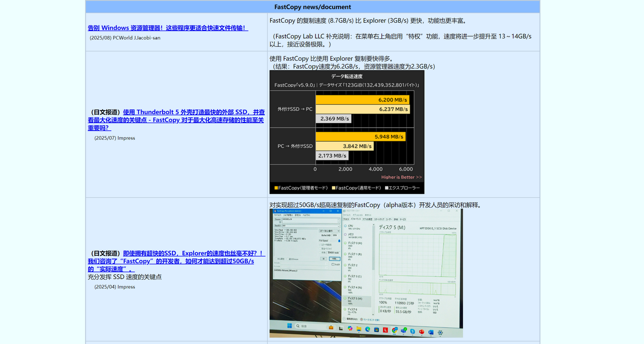Screen dimensions: 644x344
Task: Open Outlook from the taskbar
Action: 430,333
